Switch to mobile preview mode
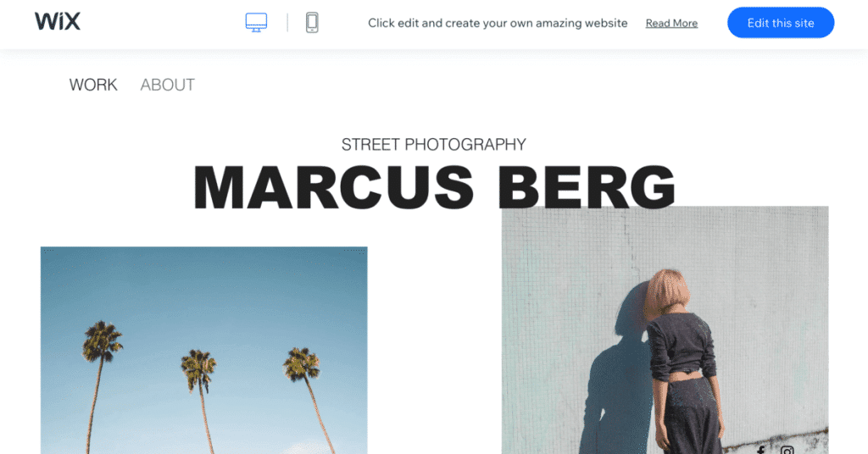The image size is (868, 454). pos(312,23)
